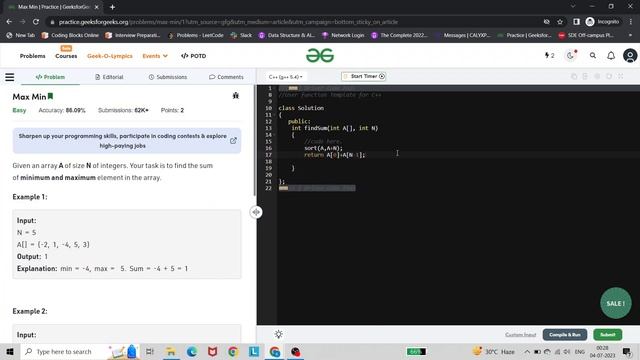Bookmark this page with the star

point(560,22)
